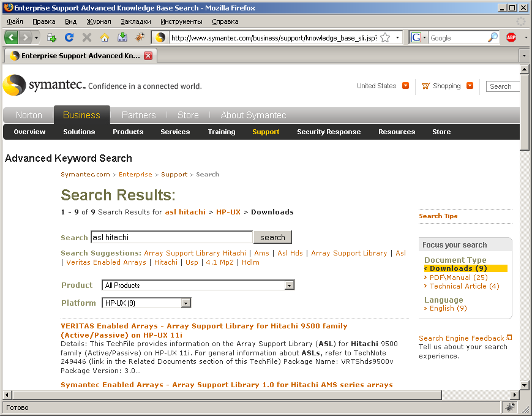This screenshot has height=416, width=532.
Task: Open a new tab with the toolbar icon
Action: (x=51, y=37)
